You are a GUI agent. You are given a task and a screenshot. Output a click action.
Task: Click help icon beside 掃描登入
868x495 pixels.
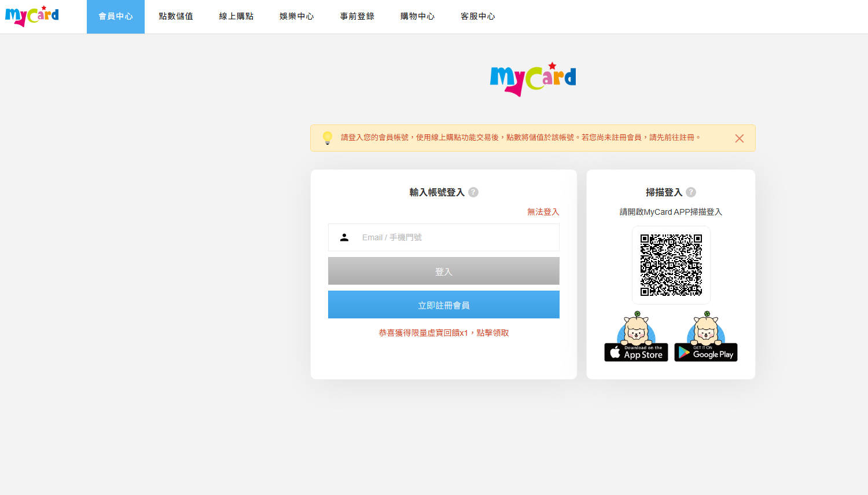coord(691,192)
